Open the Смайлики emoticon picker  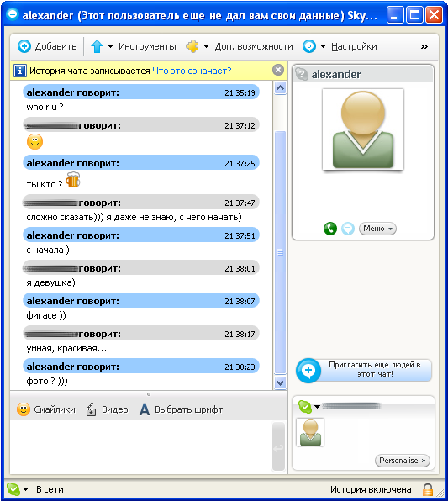coord(46,409)
